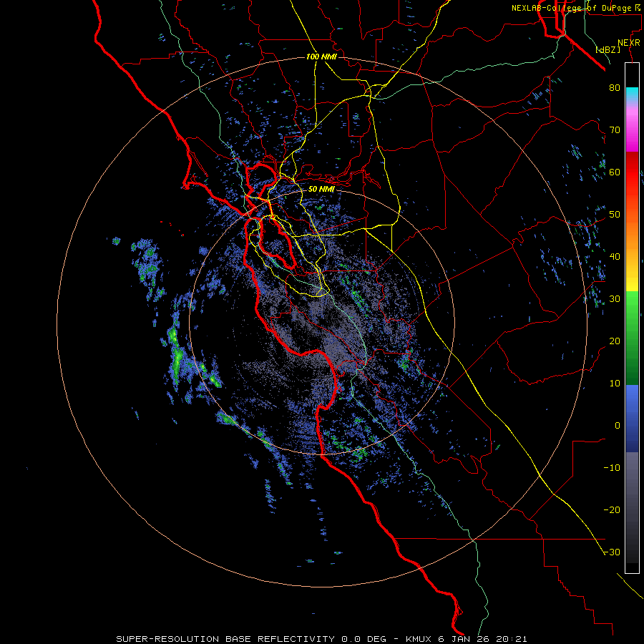Click the "KMUX" station identifier in caption
The image size is (644, 644).
coord(419,639)
